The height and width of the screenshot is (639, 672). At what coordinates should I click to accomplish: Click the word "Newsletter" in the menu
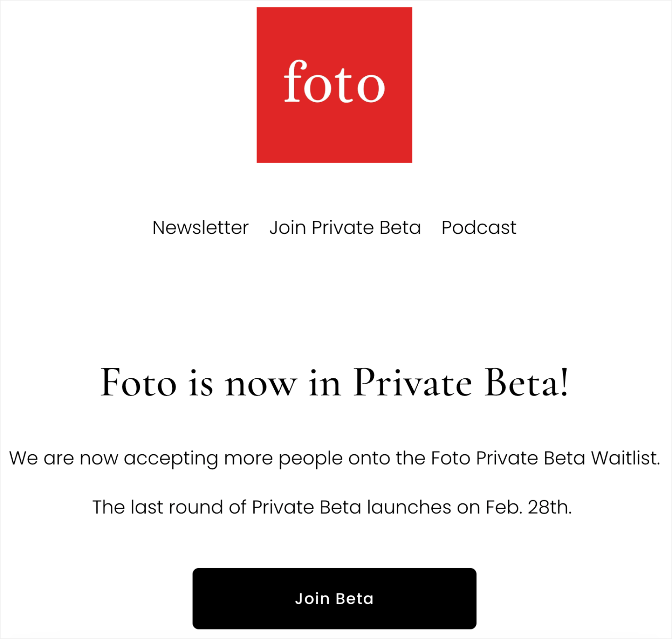pyautogui.click(x=200, y=228)
